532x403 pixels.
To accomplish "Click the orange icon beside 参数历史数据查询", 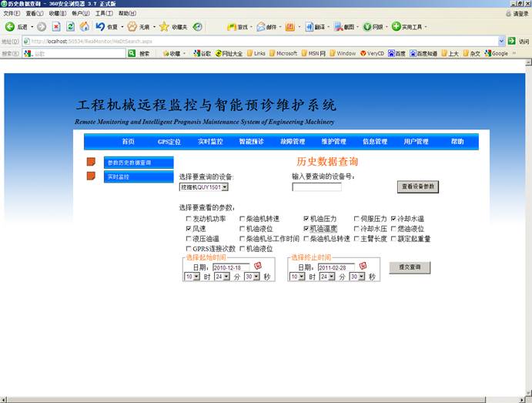I will pyautogui.click(x=91, y=162).
